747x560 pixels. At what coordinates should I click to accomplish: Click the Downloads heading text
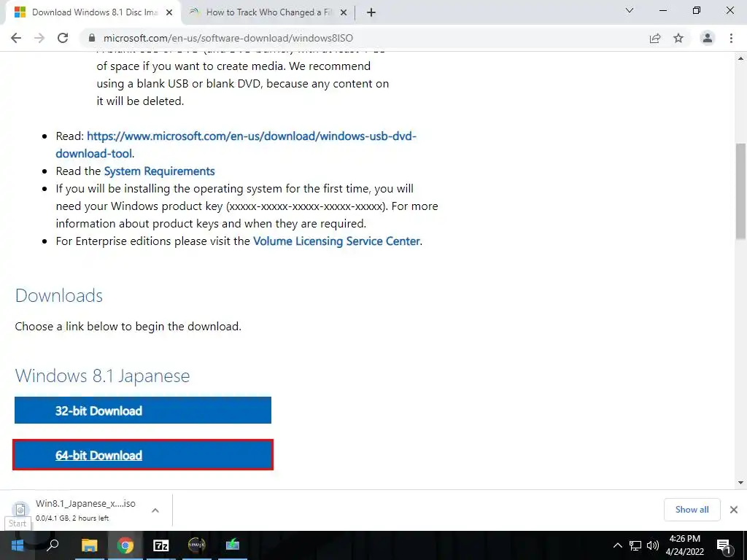tap(58, 296)
